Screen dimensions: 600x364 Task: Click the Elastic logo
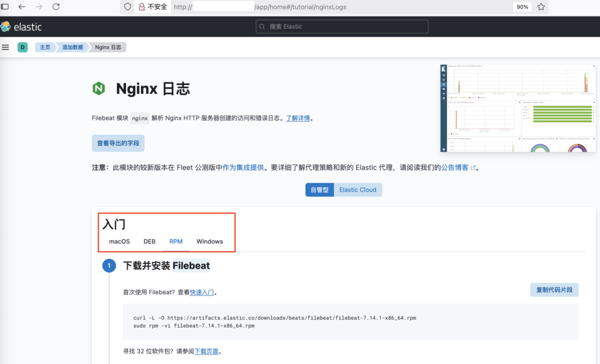point(21,27)
